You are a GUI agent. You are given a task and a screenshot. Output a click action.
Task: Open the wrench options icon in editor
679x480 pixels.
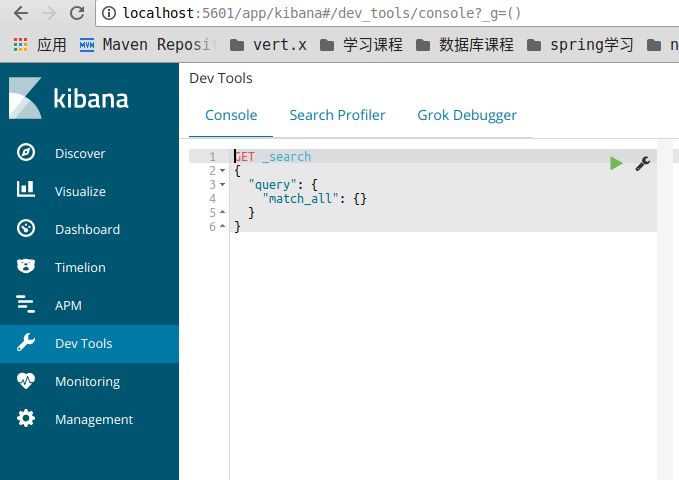[x=642, y=163]
